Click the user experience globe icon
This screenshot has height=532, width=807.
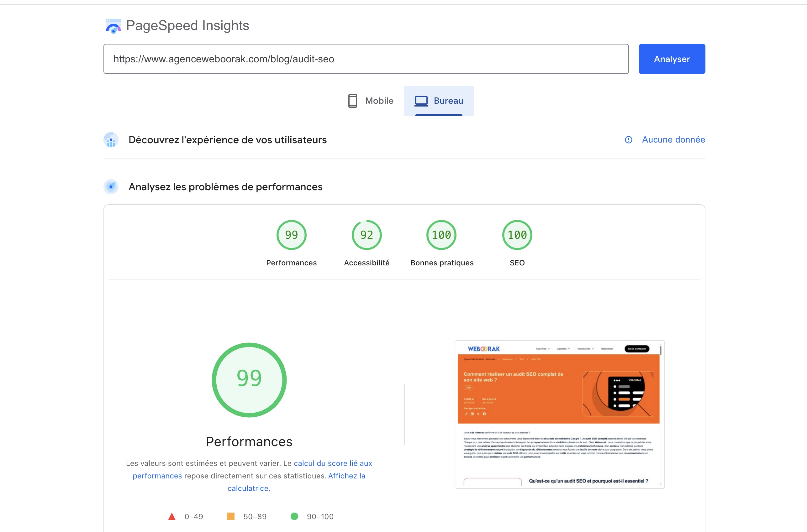tap(111, 140)
